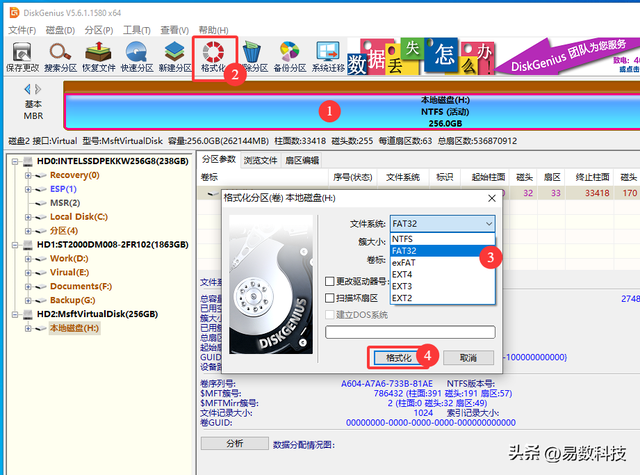Start the 系统迁移 system migration tool
This screenshot has width=640, height=475.
click(328, 57)
